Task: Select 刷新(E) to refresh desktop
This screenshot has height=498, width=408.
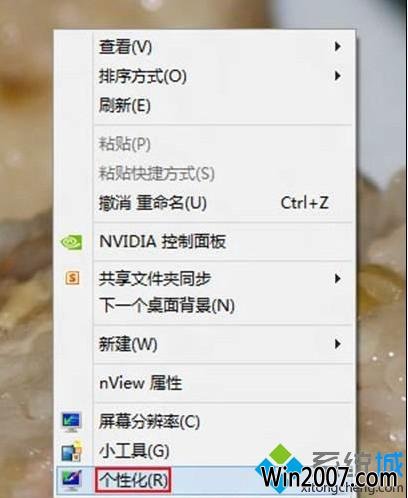Action: click(x=223, y=105)
